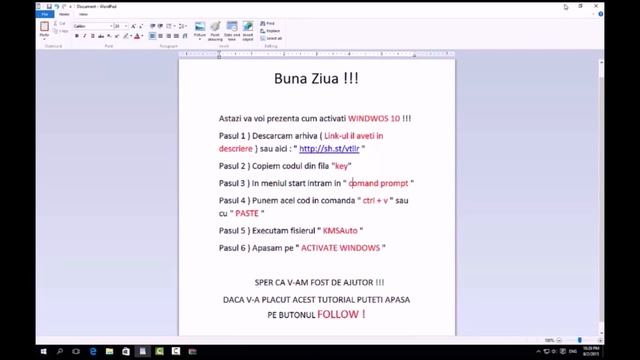Click heading "Buna Ziua !!!"
The width and height of the screenshot is (640, 360).
(x=316, y=78)
